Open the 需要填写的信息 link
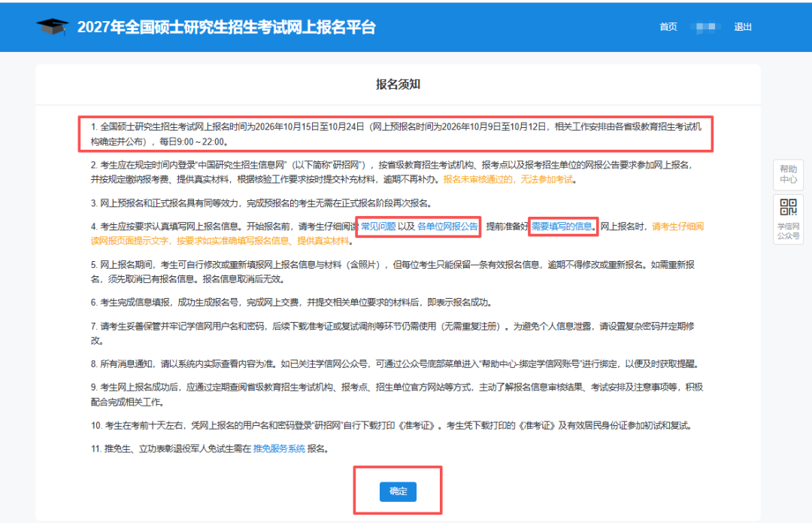The width and height of the screenshot is (812, 523). click(x=562, y=227)
